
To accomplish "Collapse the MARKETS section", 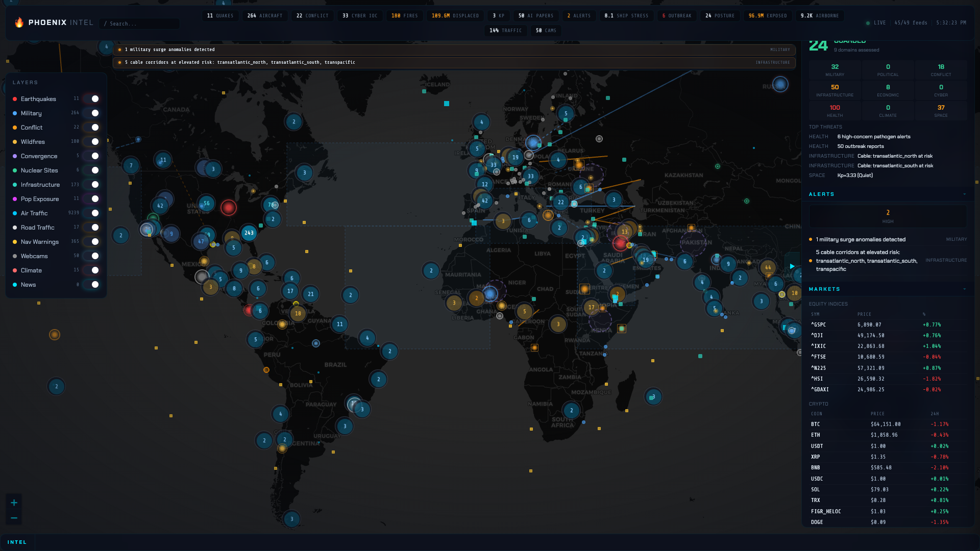I will pos(964,289).
